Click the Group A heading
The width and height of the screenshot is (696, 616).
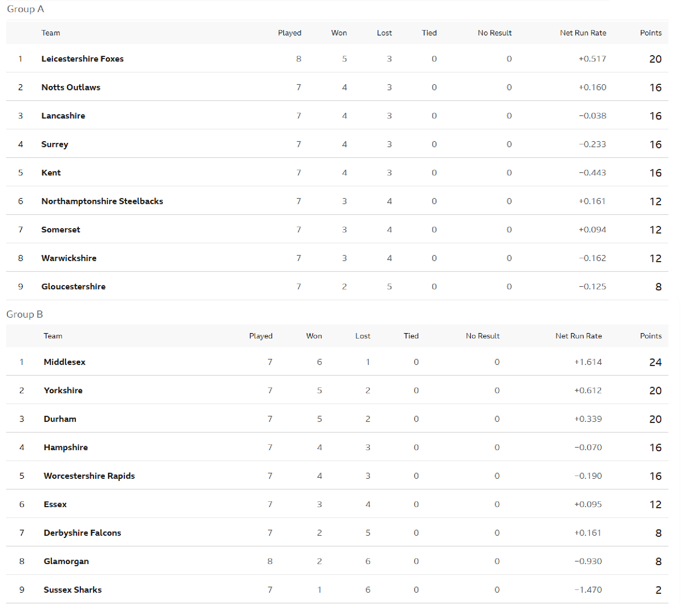click(x=25, y=9)
